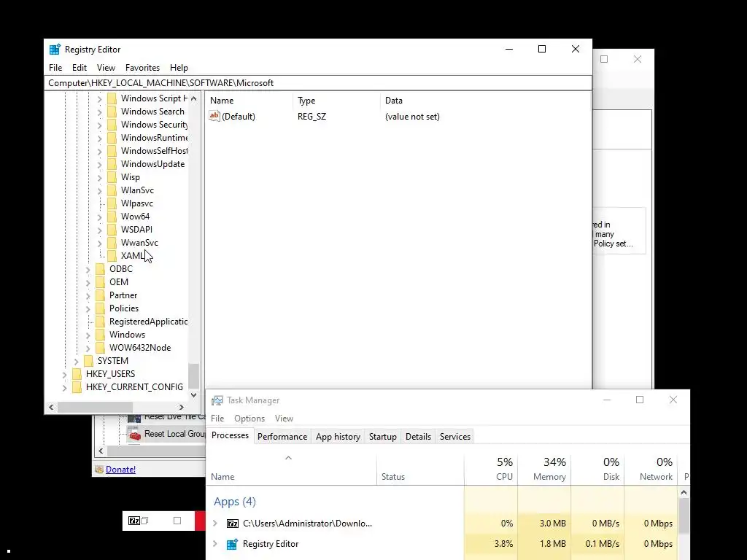747x560 pixels.
Task: Expand the HKEY_USERS root key
Action: [64, 374]
